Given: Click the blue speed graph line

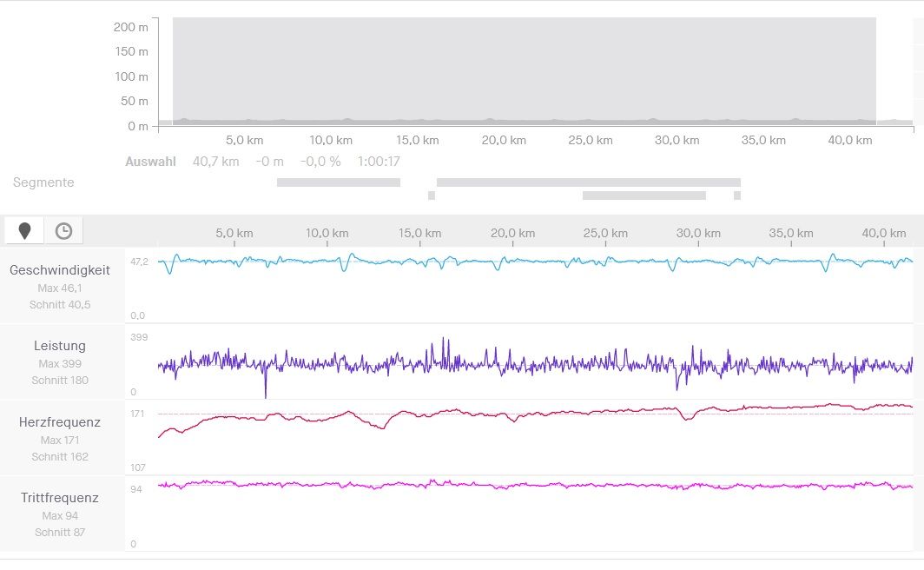Looking at the screenshot, I should click(521, 260).
